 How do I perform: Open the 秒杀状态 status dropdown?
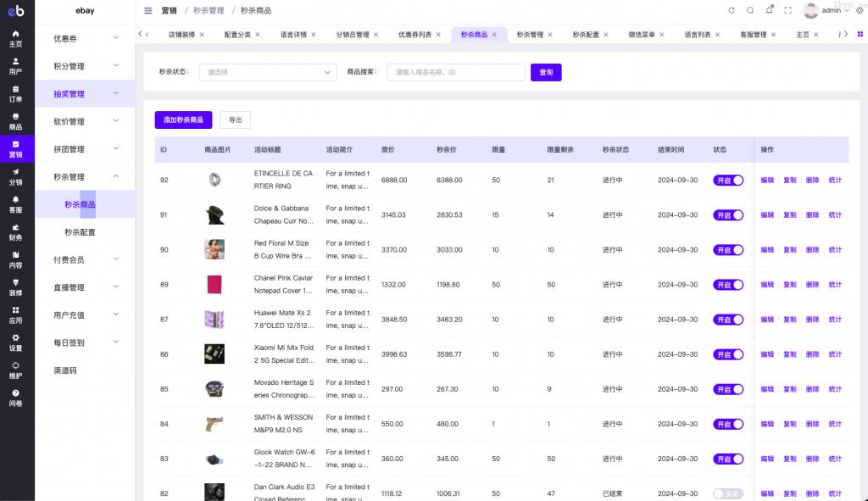pos(270,73)
